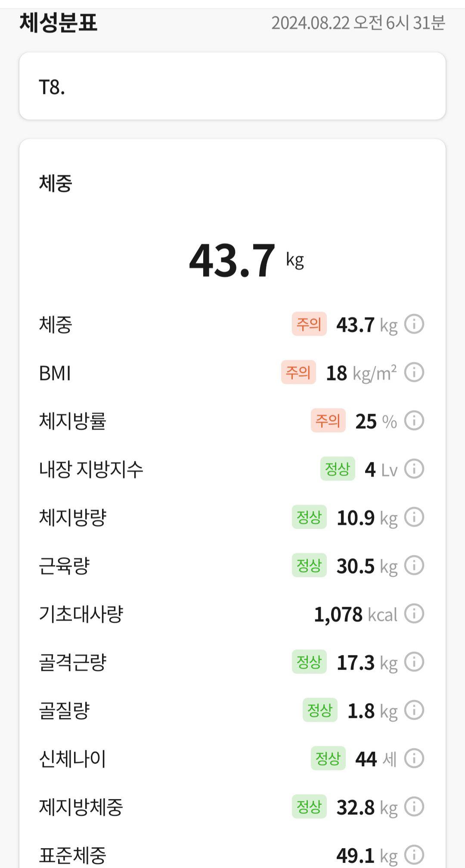The width and height of the screenshot is (465, 868).
Task: Tap info icon next to BMI value
Action: coord(414,372)
